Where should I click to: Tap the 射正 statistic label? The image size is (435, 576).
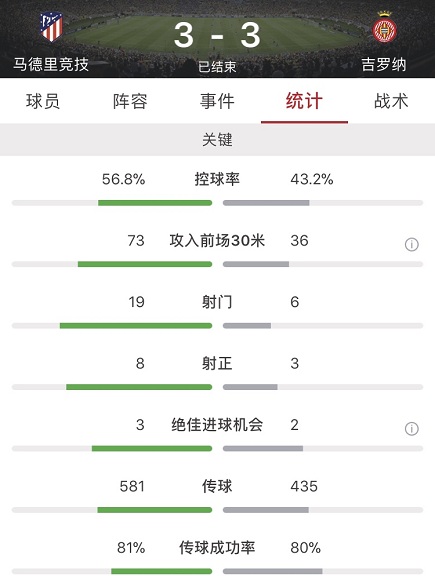[217, 364]
